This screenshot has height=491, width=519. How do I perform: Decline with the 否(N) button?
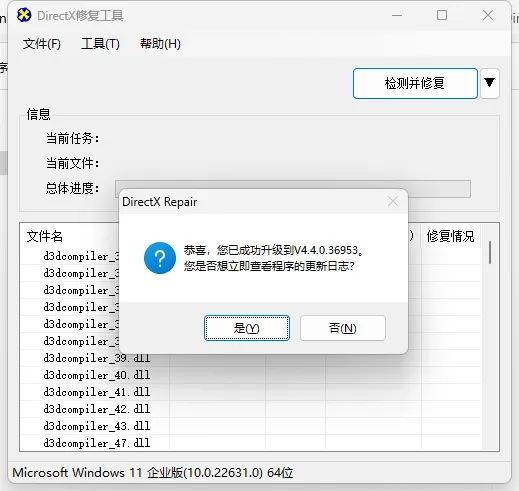[x=343, y=328]
